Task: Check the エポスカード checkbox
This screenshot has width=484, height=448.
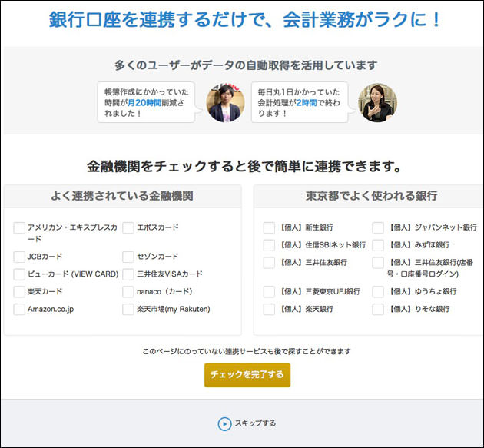Action: pos(128,227)
